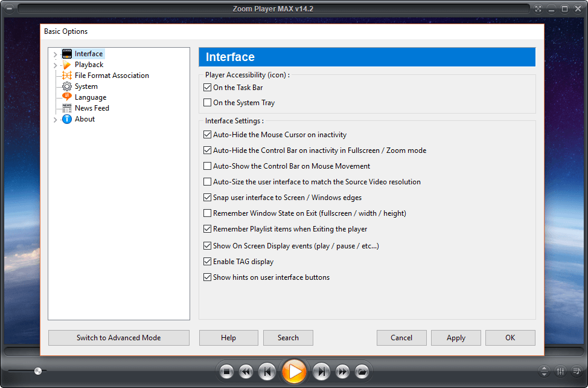Image resolution: width=588 pixels, height=388 pixels.
Task: Toggle fullscreen with the four-arrows title bar icon
Action: [x=538, y=8]
